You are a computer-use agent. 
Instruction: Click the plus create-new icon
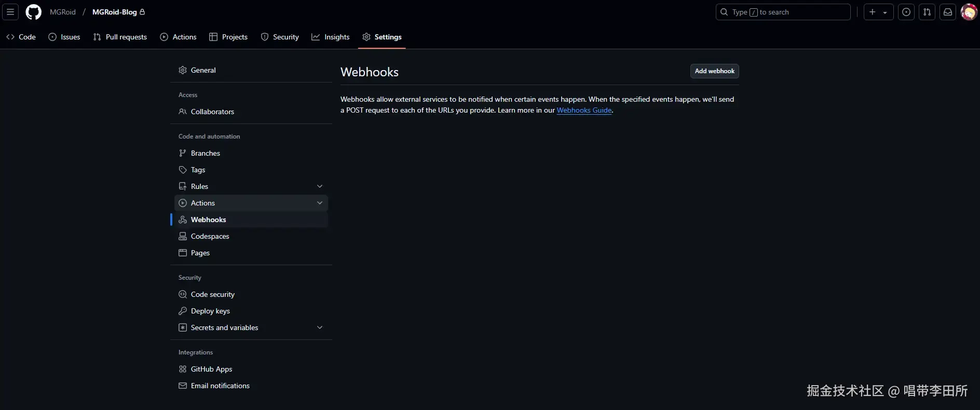(873, 12)
